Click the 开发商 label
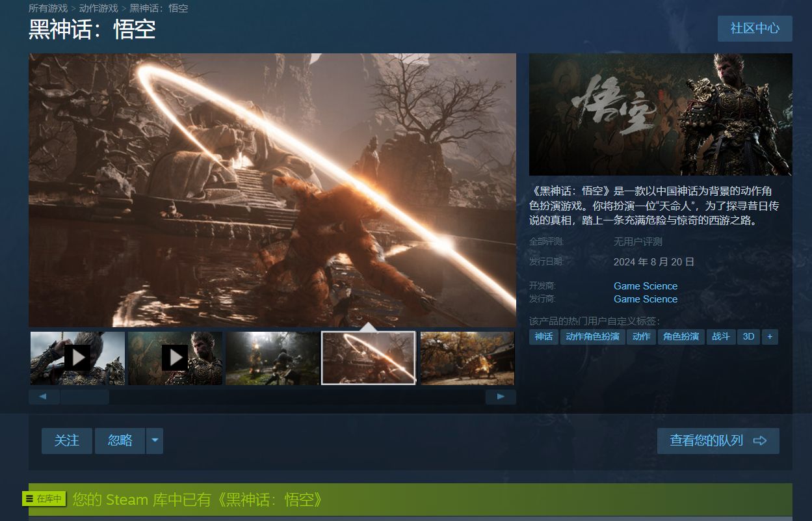 click(x=542, y=286)
